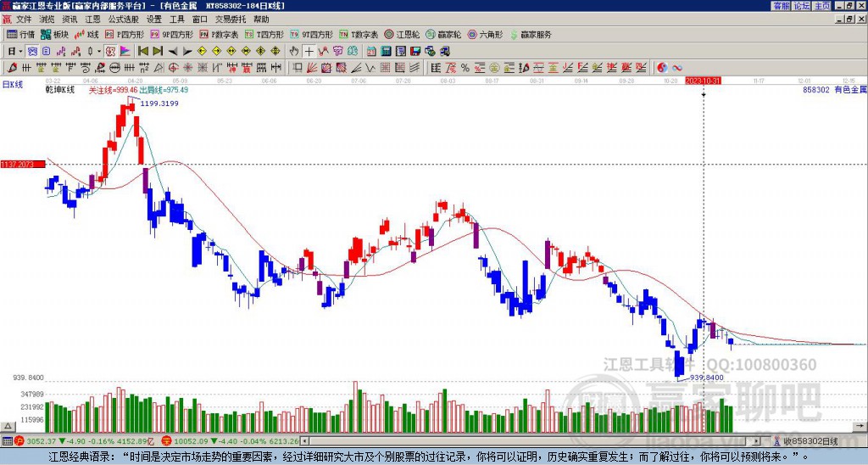Open the 工具 menu
The image size is (868, 465).
pyautogui.click(x=176, y=20)
